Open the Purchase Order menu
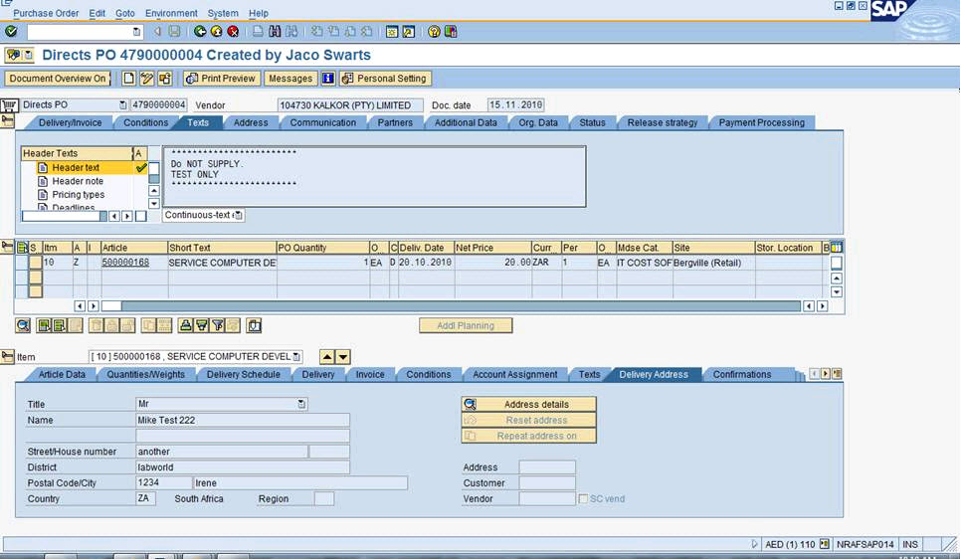Image resolution: width=961 pixels, height=560 pixels. (x=46, y=13)
